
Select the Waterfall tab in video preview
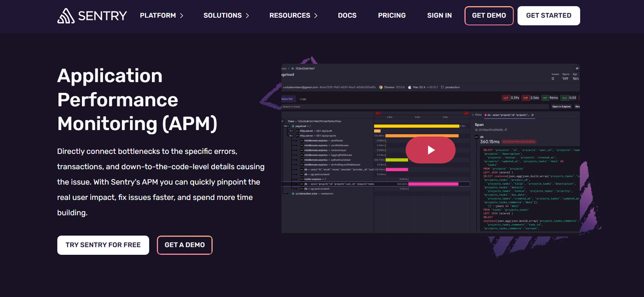pos(287,99)
